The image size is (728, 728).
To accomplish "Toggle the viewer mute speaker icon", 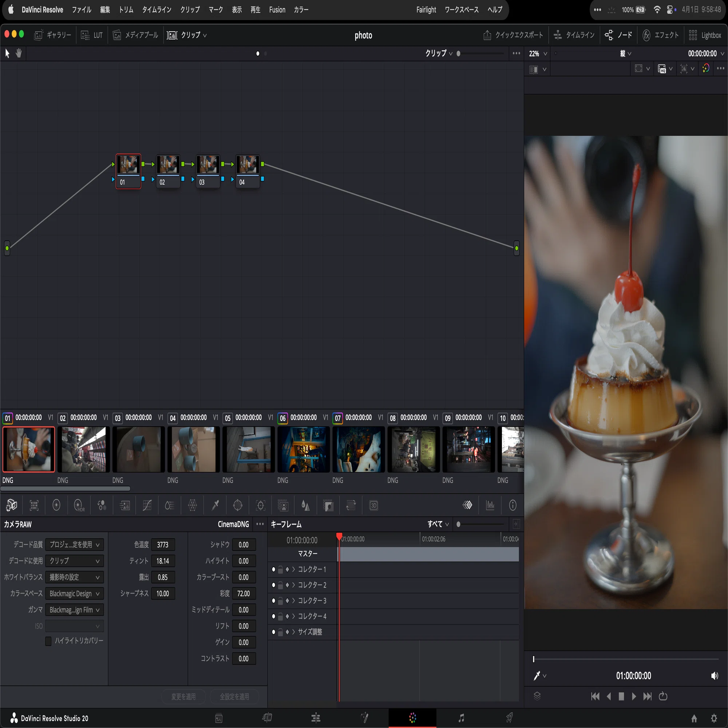I will pyautogui.click(x=714, y=676).
